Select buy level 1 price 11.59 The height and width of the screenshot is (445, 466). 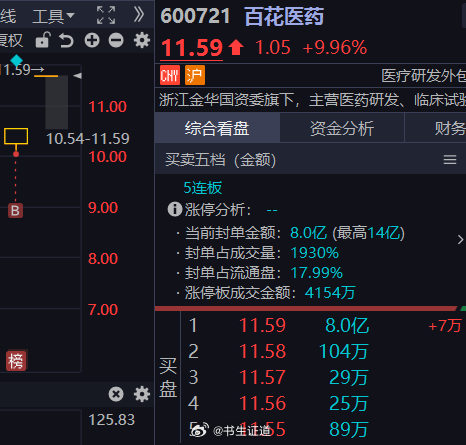click(263, 325)
